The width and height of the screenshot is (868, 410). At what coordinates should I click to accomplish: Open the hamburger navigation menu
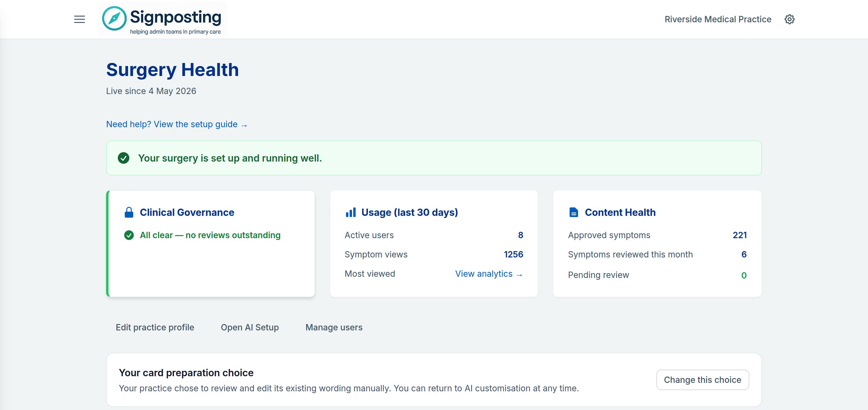tap(80, 19)
